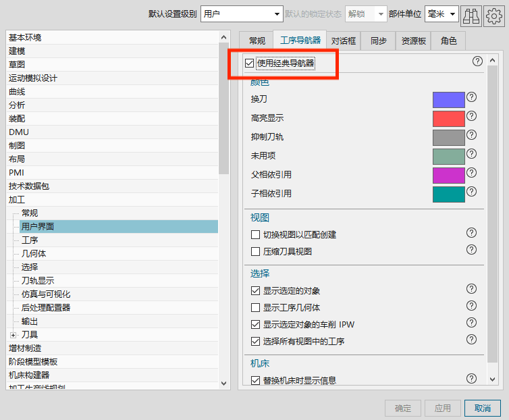The height and width of the screenshot is (420, 509).
Task: Show help icon beside 抑制刀轨 color
Action: [471, 135]
